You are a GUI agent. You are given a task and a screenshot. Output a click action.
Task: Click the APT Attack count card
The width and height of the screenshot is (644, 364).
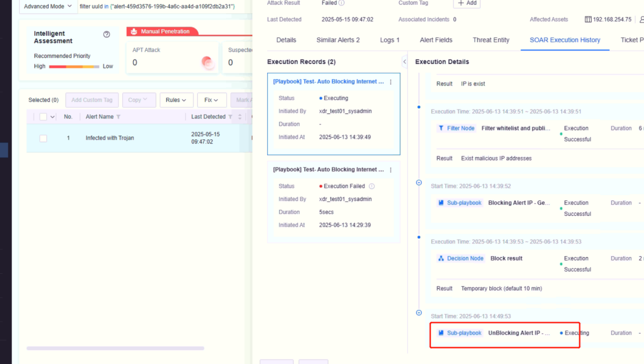tap(172, 57)
